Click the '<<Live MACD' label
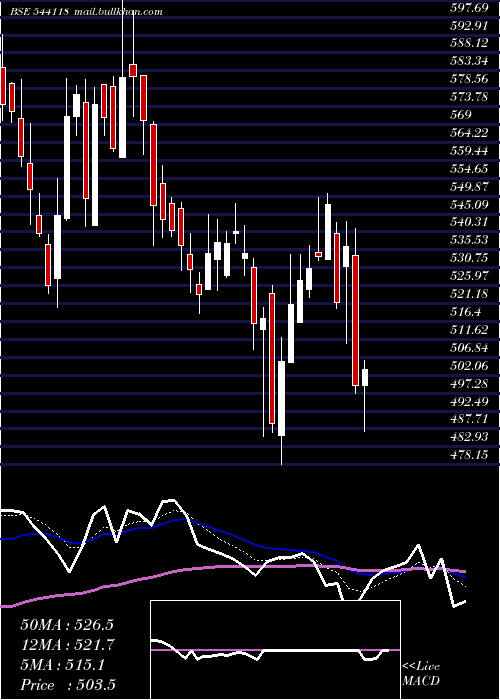 (x=421, y=673)
